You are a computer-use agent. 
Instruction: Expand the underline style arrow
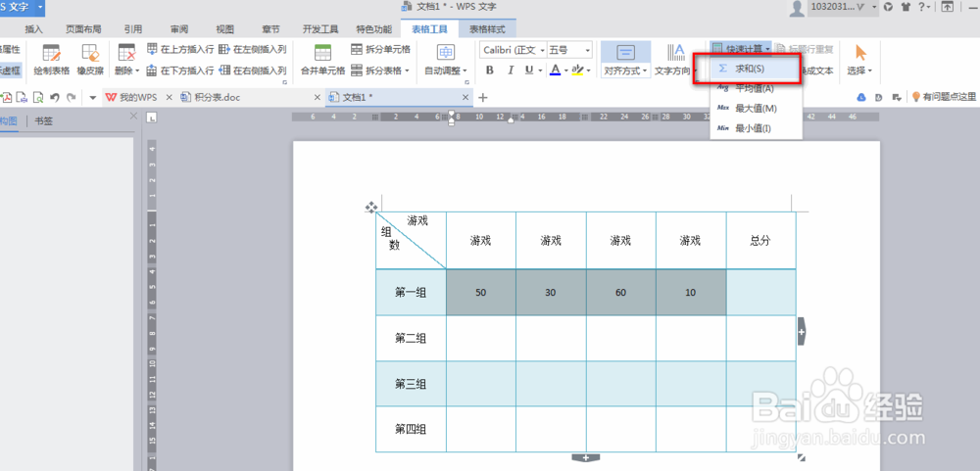coord(540,71)
